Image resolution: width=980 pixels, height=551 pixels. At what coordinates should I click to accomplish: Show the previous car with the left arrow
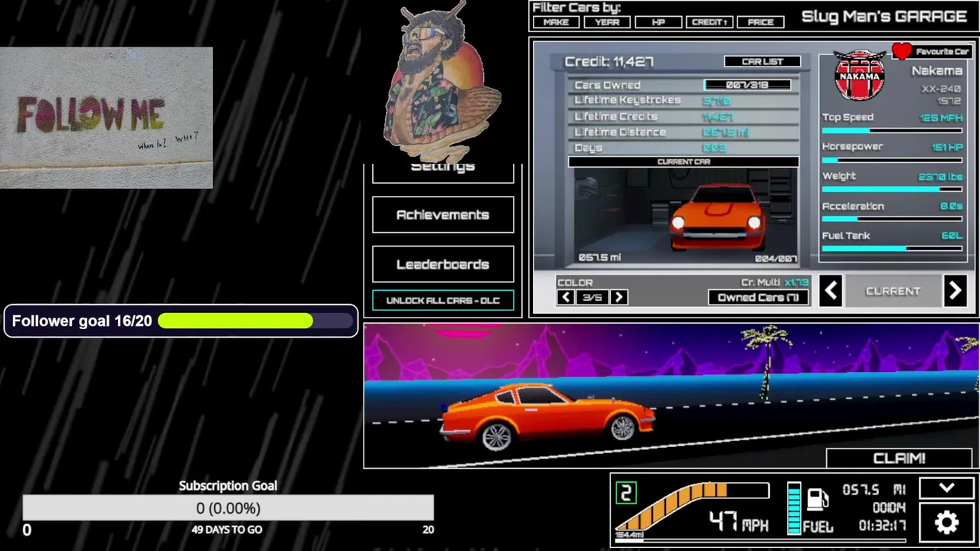831,291
